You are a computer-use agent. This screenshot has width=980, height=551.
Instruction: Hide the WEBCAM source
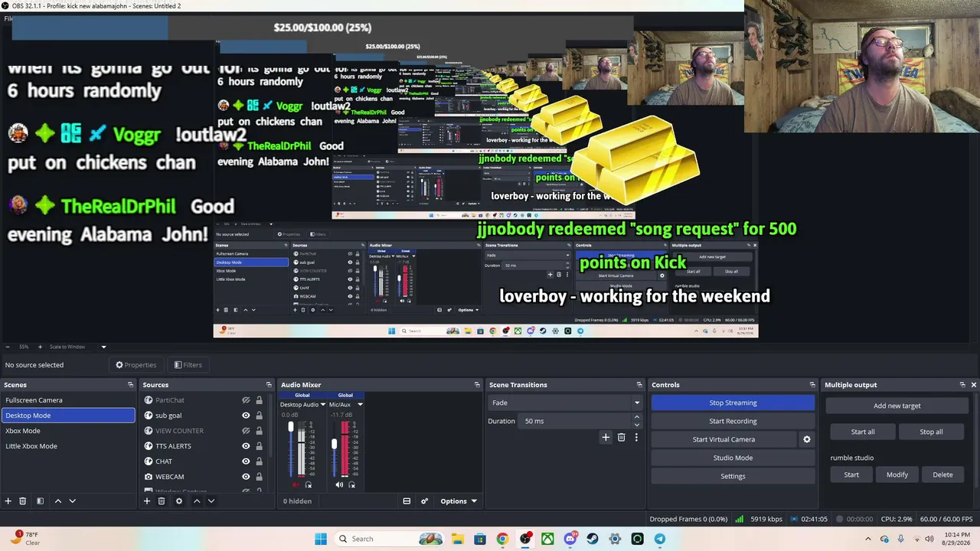(246, 477)
